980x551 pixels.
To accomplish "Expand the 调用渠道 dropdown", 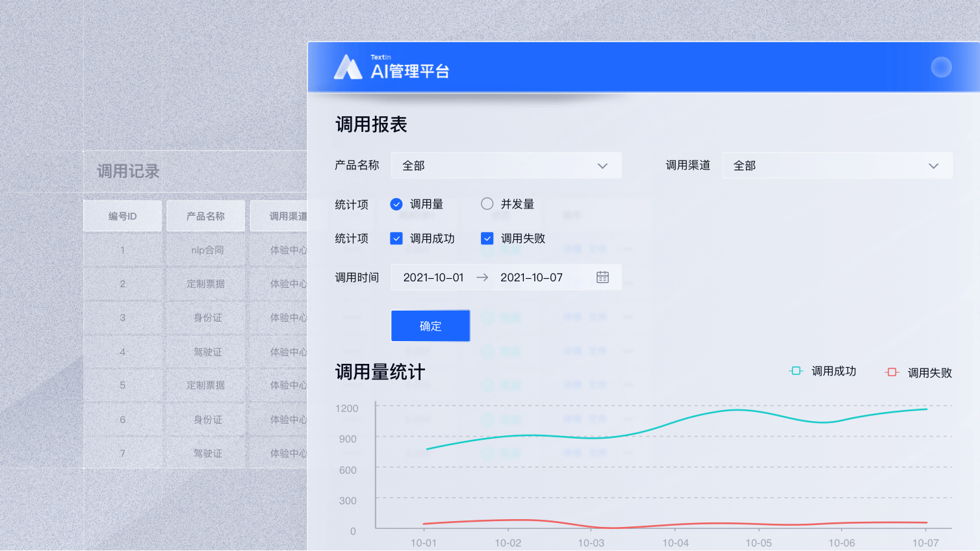I will (x=836, y=166).
